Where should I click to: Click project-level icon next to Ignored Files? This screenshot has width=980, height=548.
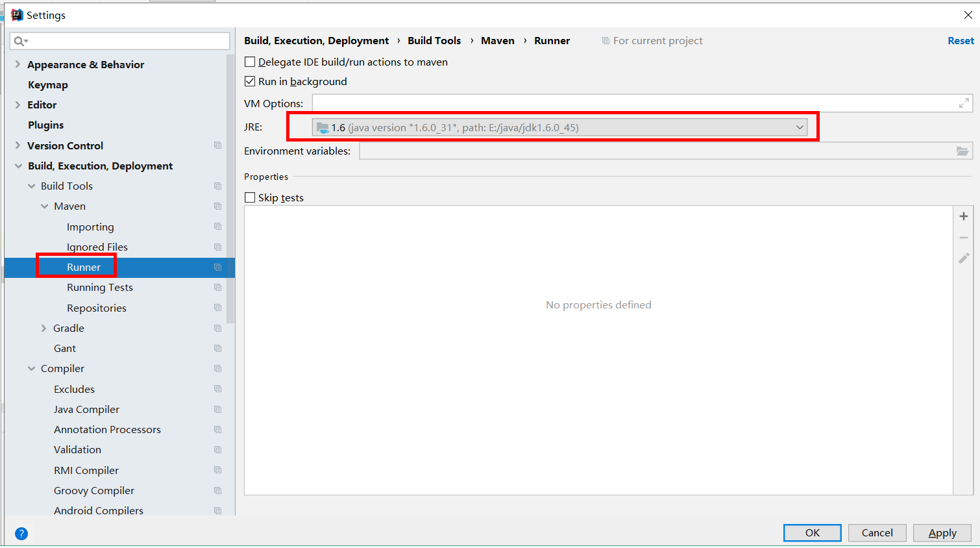coord(218,247)
